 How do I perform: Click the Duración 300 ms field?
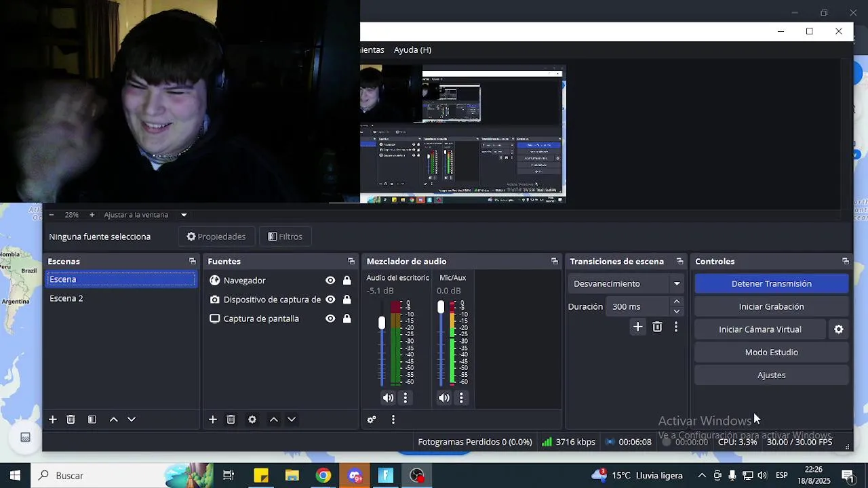click(638, 306)
